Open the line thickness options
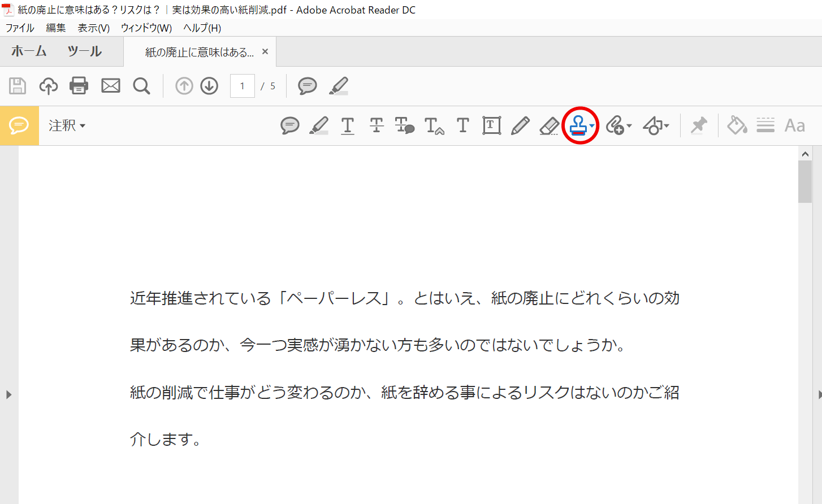The height and width of the screenshot is (504, 822). click(765, 125)
